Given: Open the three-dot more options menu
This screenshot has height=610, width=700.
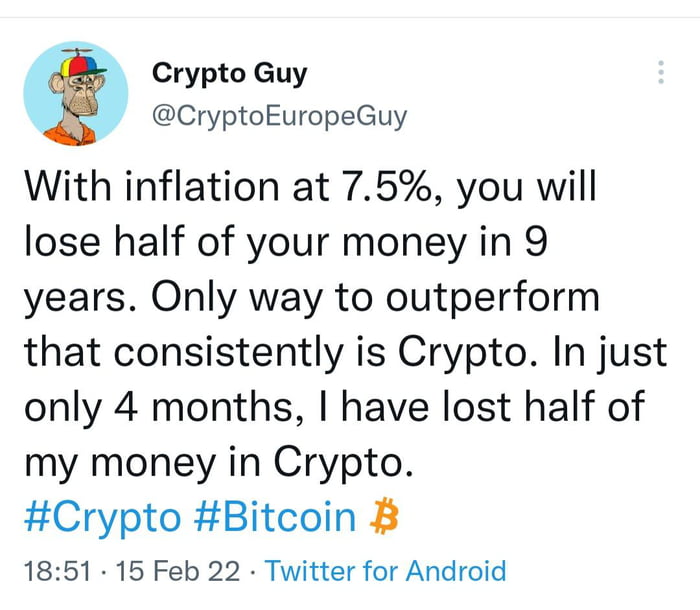Looking at the screenshot, I should (x=659, y=73).
